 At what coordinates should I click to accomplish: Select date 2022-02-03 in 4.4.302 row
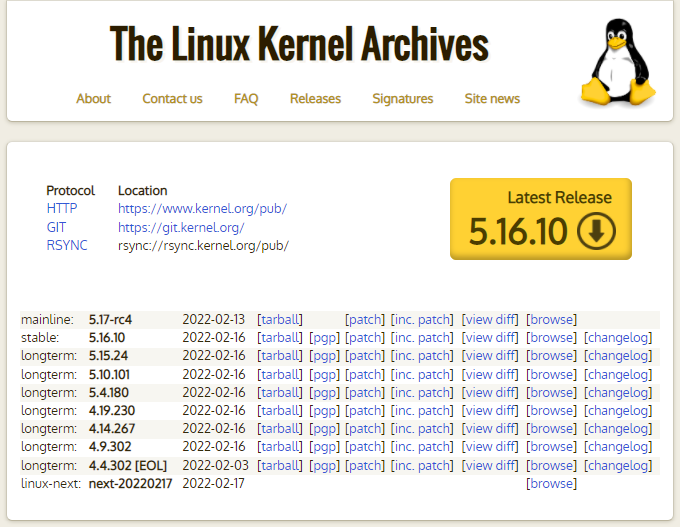click(216, 465)
